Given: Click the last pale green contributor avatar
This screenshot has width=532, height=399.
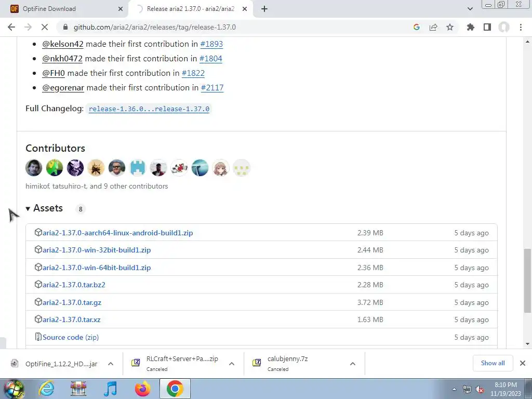Looking at the screenshot, I should (241, 168).
